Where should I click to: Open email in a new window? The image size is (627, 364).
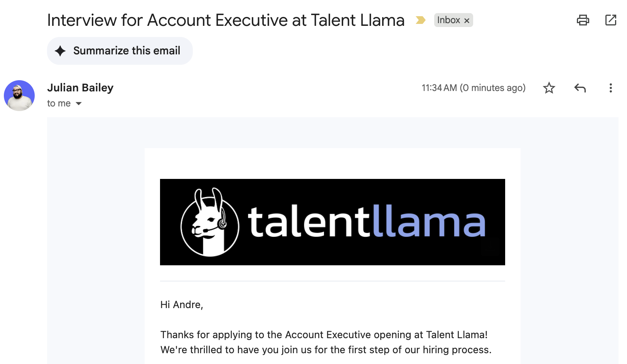[611, 20]
